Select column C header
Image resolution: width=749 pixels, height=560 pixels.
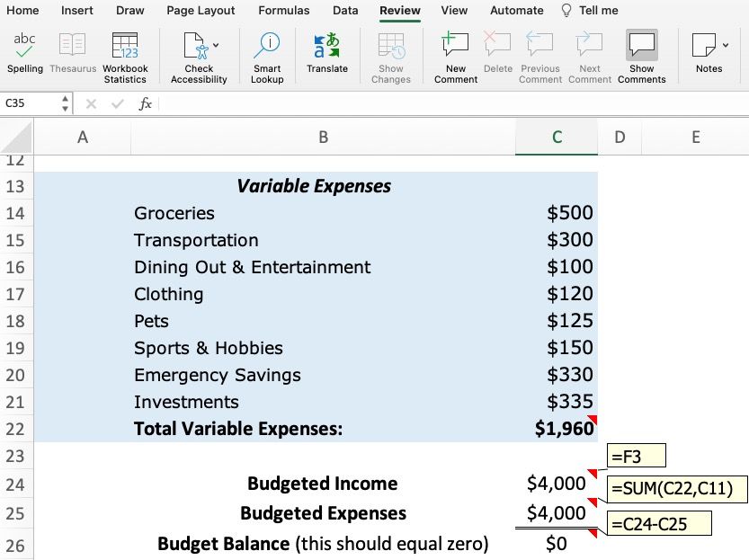tap(557, 138)
